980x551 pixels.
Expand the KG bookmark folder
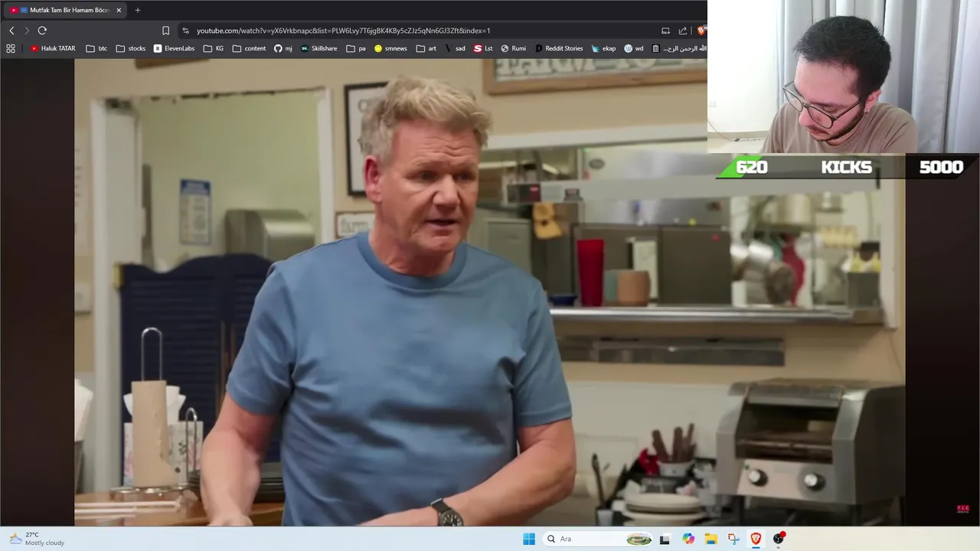214,48
